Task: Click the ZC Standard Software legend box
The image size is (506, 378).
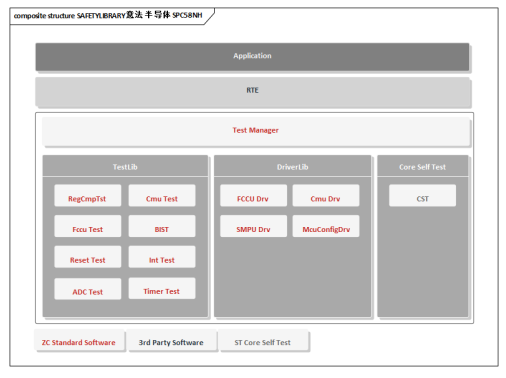Action: [79, 340]
